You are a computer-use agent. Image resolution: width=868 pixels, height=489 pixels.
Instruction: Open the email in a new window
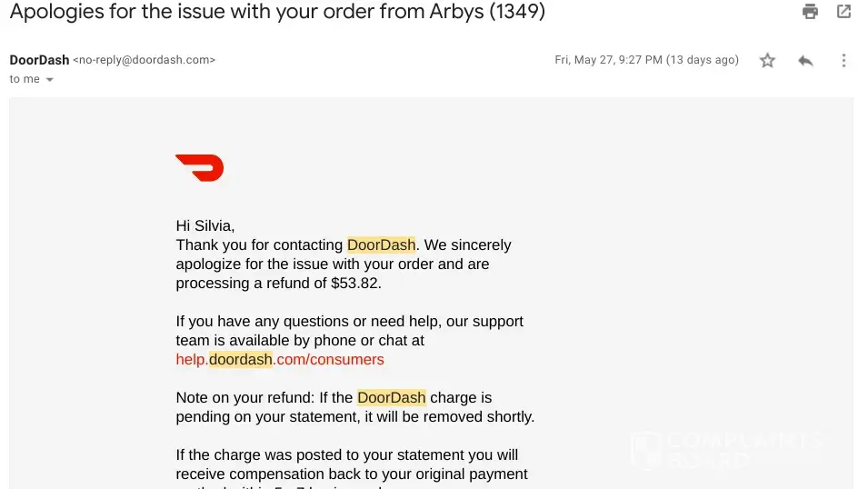click(x=844, y=12)
